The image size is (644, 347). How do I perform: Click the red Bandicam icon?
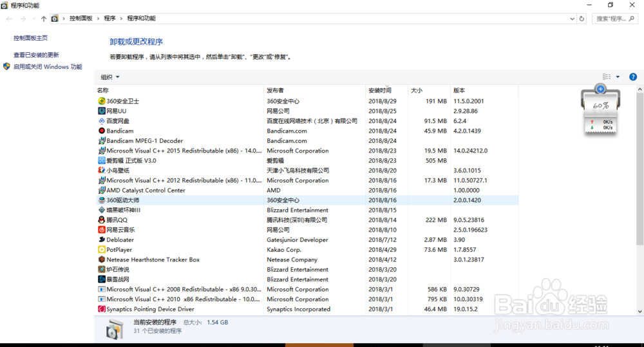point(102,131)
